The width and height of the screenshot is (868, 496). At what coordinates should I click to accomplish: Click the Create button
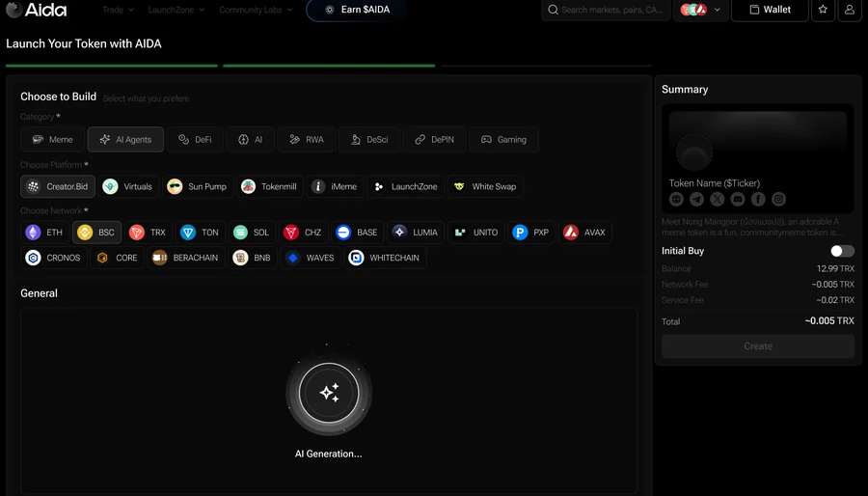pos(758,346)
